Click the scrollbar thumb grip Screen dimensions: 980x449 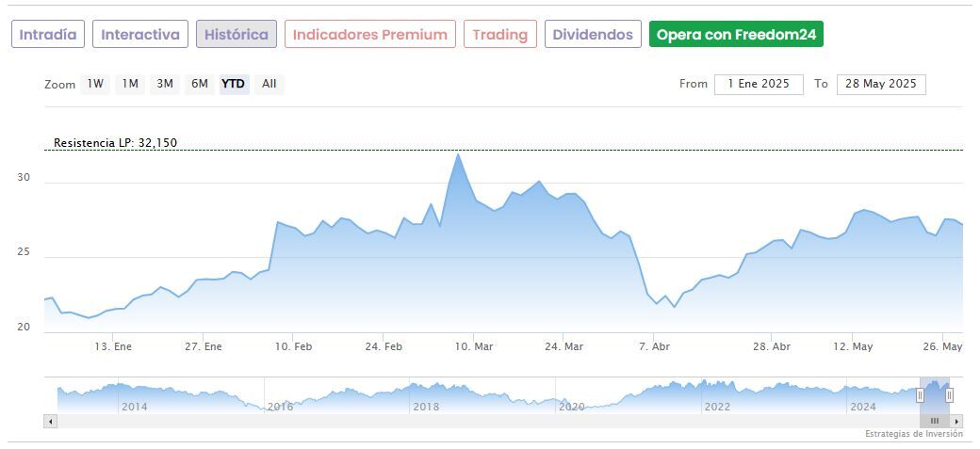935,421
